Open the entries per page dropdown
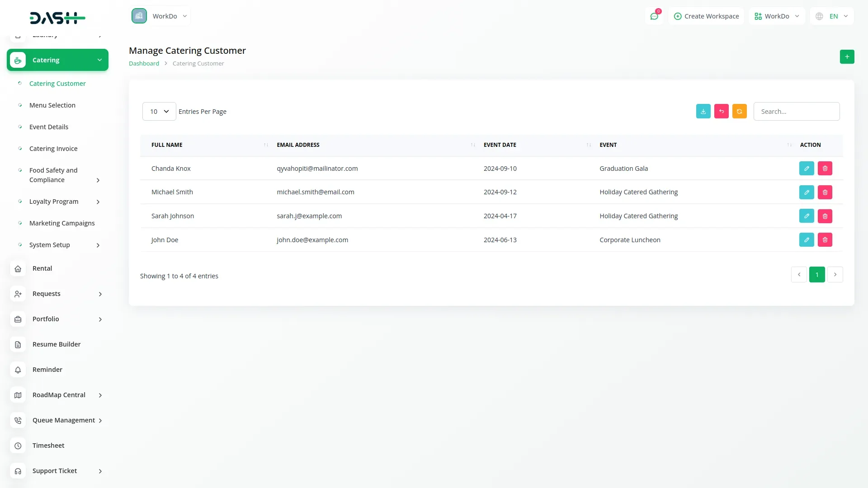 click(x=159, y=112)
